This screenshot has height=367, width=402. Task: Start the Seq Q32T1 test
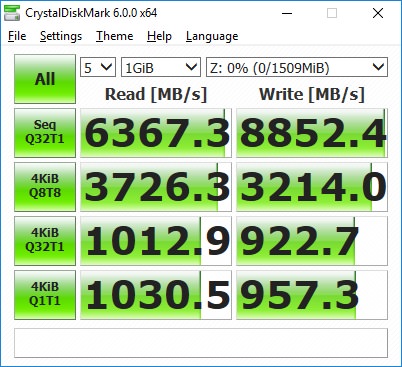click(45, 133)
